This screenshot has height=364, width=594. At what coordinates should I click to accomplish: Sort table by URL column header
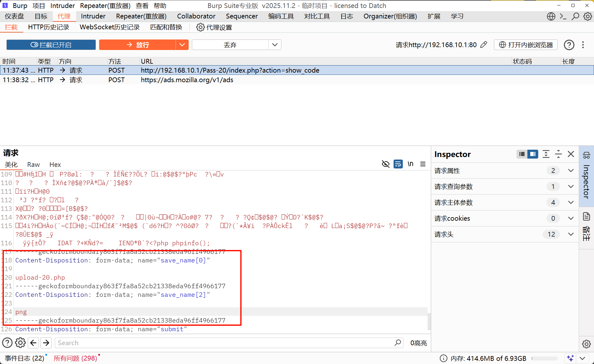tap(325, 61)
